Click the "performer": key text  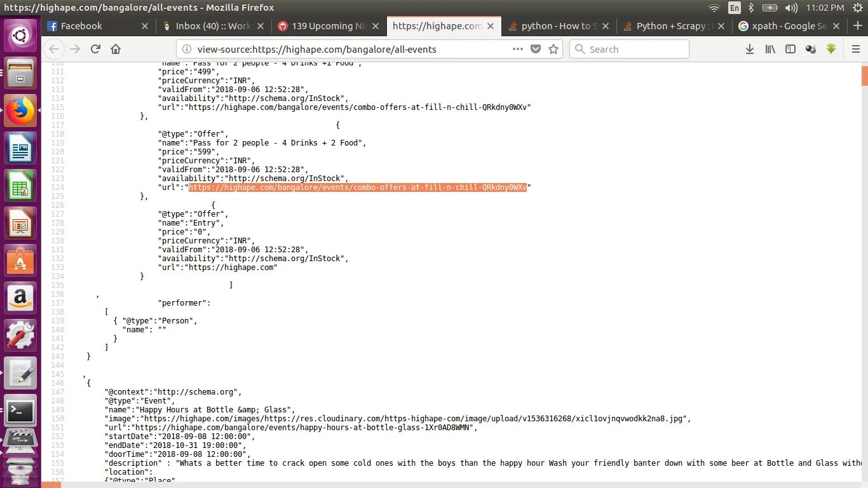(184, 303)
